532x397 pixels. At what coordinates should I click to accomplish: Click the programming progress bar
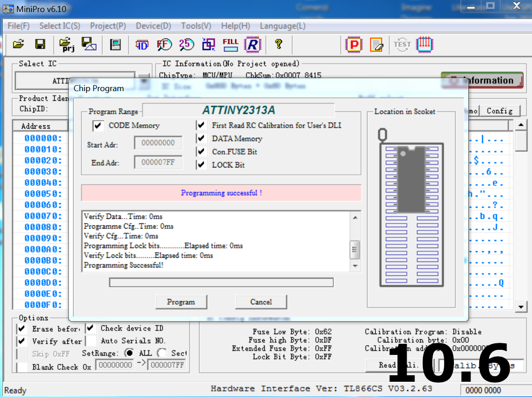pyautogui.click(x=221, y=283)
